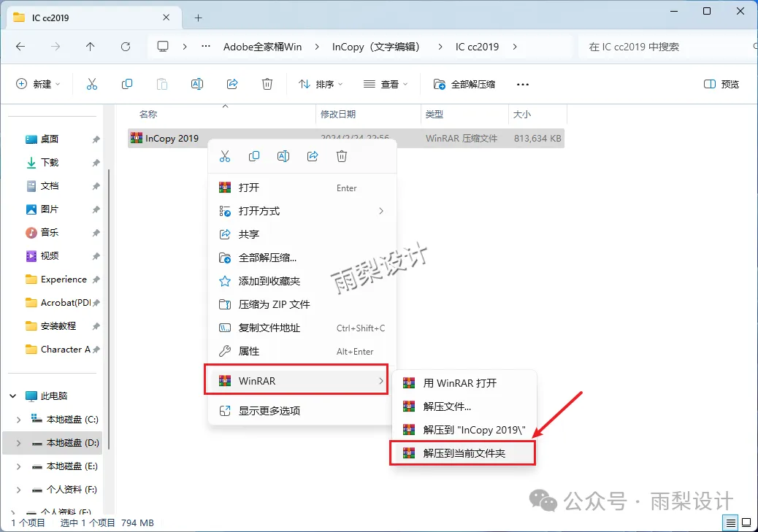Go up one folder level
The width and height of the screenshot is (758, 532).
pos(91,47)
